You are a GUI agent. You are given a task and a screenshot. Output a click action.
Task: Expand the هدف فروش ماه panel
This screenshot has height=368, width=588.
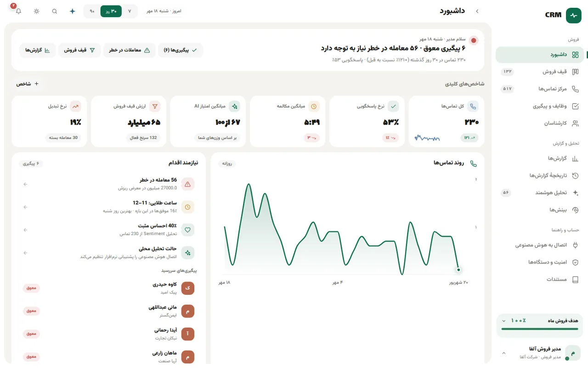504,321
